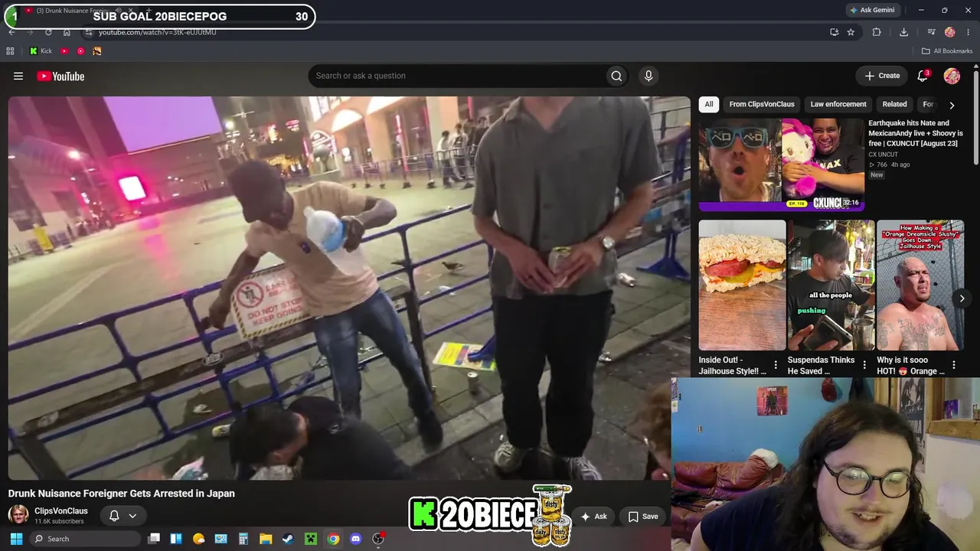This screenshot has width=980, height=551.
Task: Start voice search with the microphone
Action: pyautogui.click(x=648, y=76)
